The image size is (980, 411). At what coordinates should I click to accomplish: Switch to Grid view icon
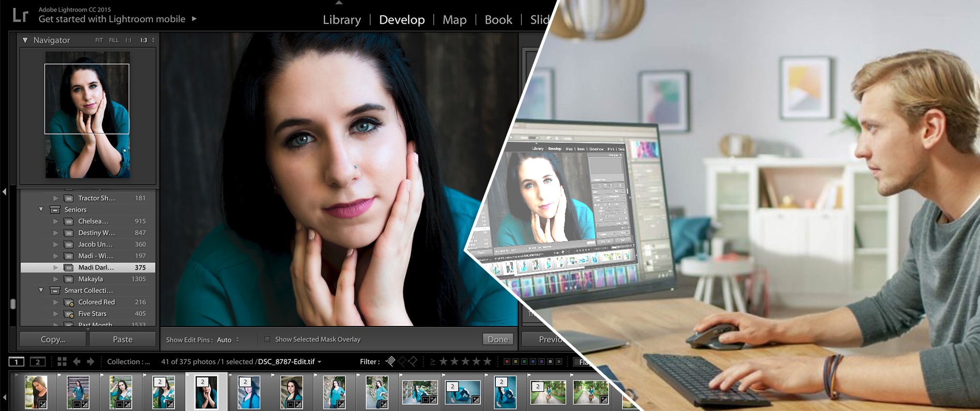[62, 362]
